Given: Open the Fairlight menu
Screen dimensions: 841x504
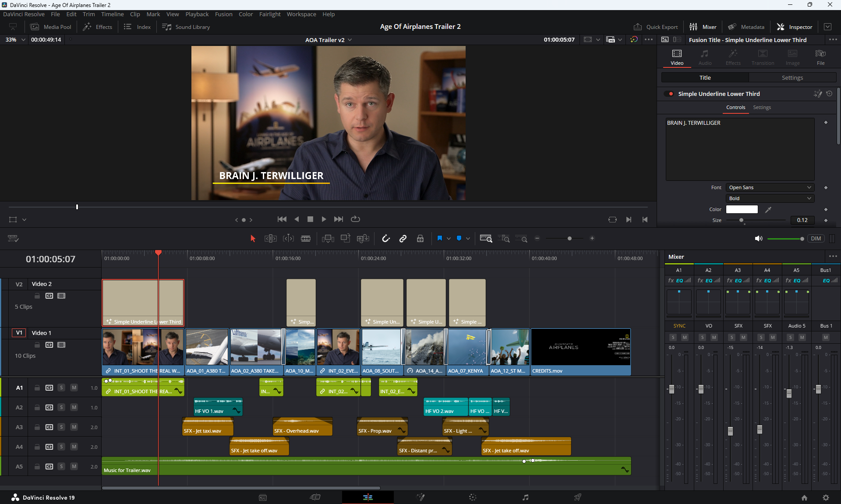Looking at the screenshot, I should pyautogui.click(x=269, y=14).
